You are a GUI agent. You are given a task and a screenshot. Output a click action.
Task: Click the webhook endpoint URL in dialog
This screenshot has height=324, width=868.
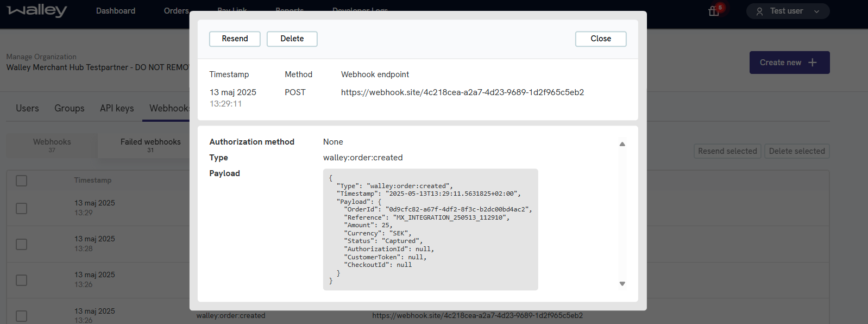coord(462,92)
